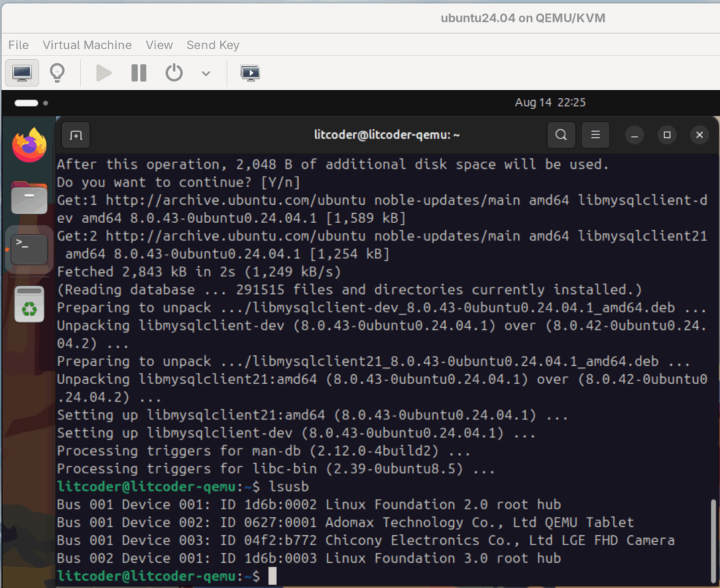Click 'Processing triggers for man-db' line

coord(264,451)
